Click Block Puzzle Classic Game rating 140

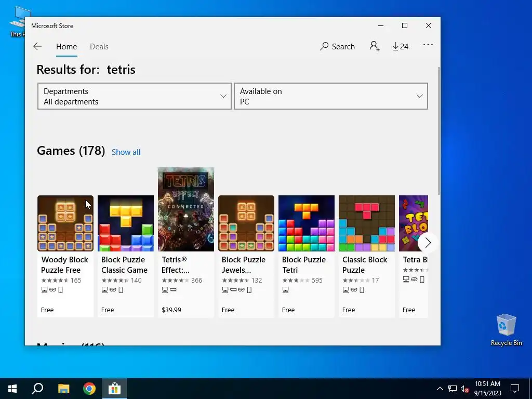coord(122,280)
